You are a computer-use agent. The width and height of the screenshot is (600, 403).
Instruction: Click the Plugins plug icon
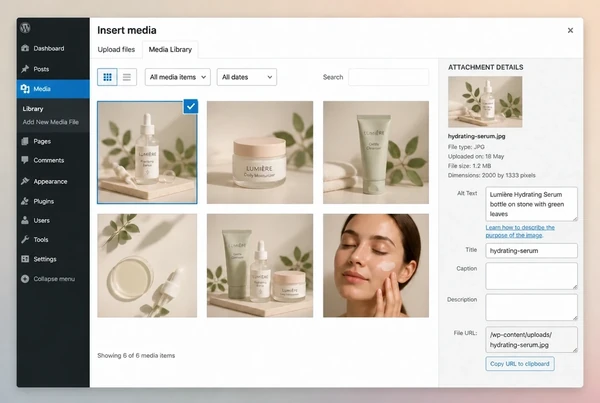point(25,201)
